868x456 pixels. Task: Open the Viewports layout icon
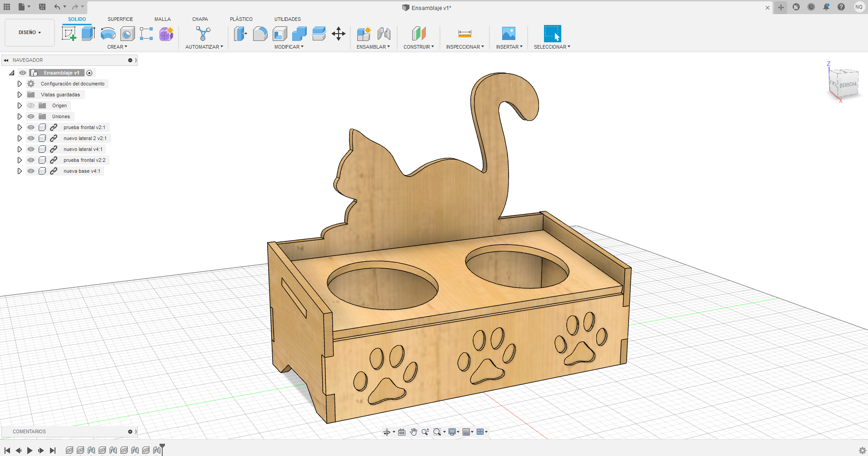pyautogui.click(x=480, y=432)
